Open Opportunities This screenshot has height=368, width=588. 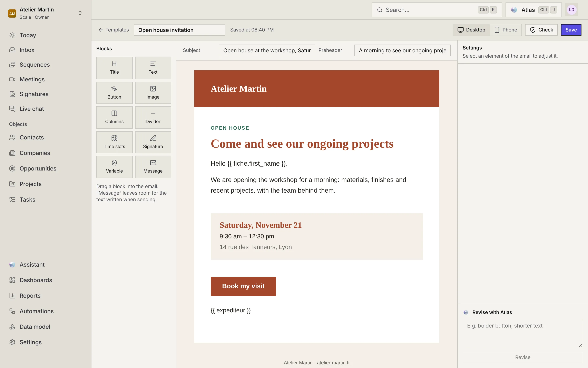coord(46,168)
